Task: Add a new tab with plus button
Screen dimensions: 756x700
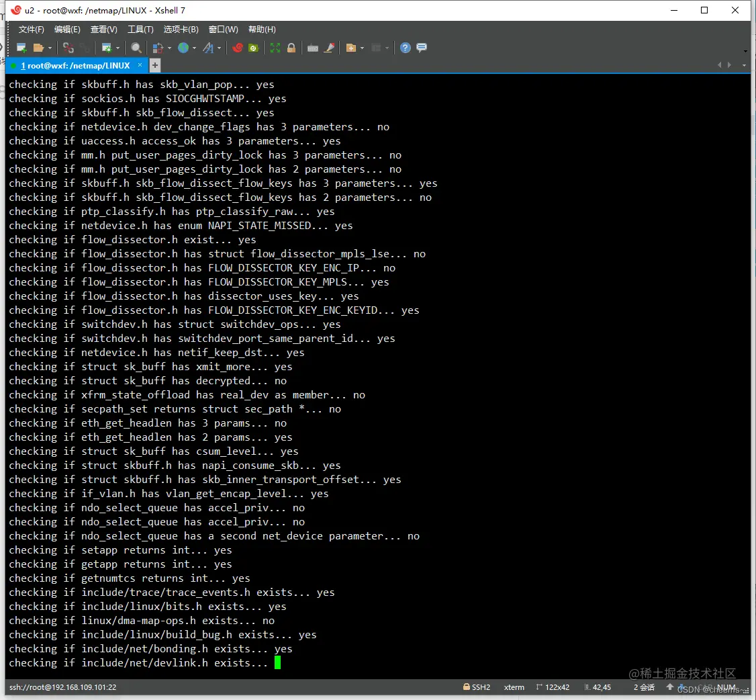Action: point(155,65)
